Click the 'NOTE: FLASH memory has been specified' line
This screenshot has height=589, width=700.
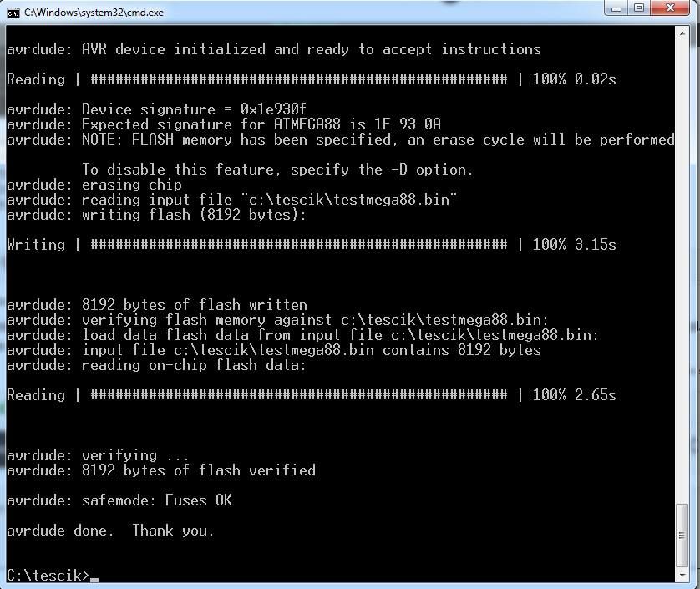[340, 140]
